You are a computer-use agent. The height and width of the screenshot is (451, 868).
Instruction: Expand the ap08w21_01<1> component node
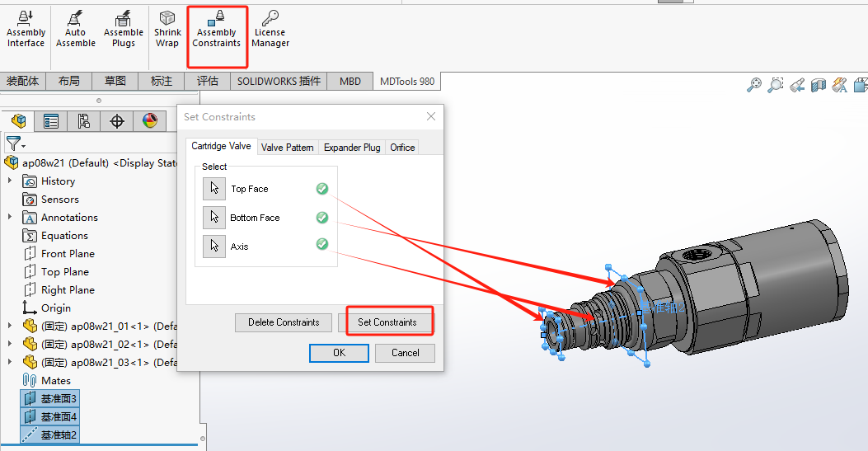pyautogui.click(x=9, y=326)
